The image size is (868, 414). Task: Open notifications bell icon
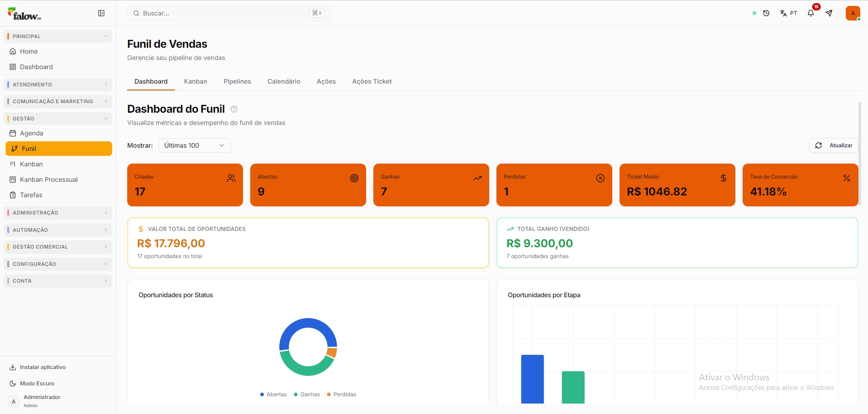tap(811, 13)
